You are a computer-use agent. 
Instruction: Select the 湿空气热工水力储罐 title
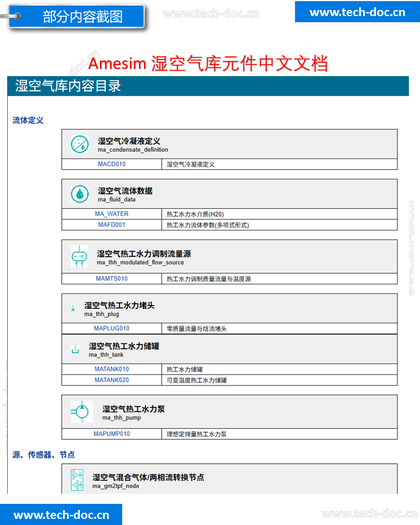click(x=124, y=346)
